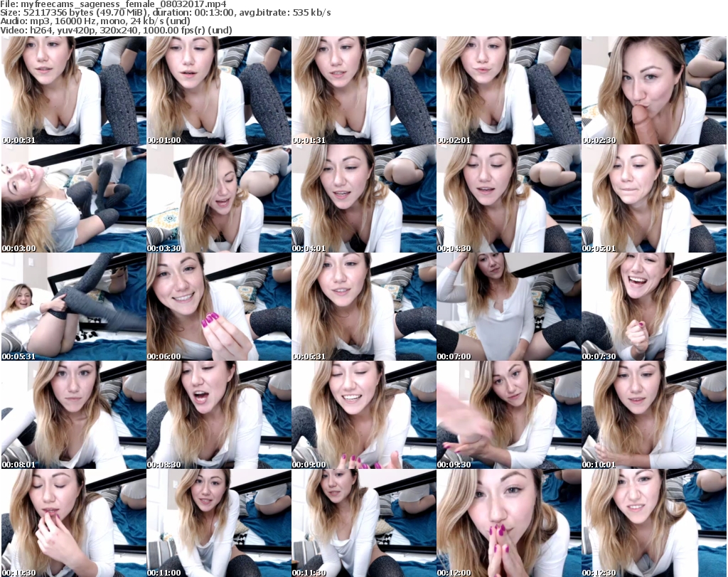Select the 00:12:00 frame
This screenshot has width=728, height=577.
(508, 523)
